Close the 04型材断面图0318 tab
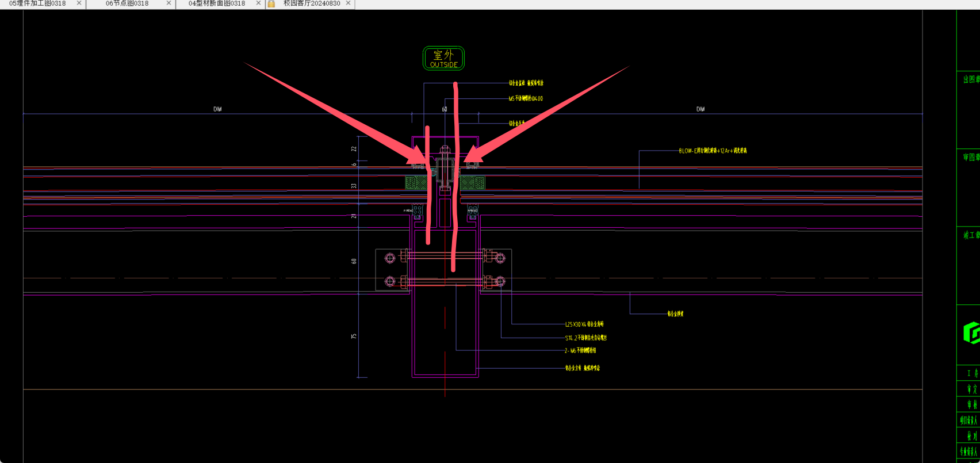The height and width of the screenshot is (463, 980). click(258, 3)
